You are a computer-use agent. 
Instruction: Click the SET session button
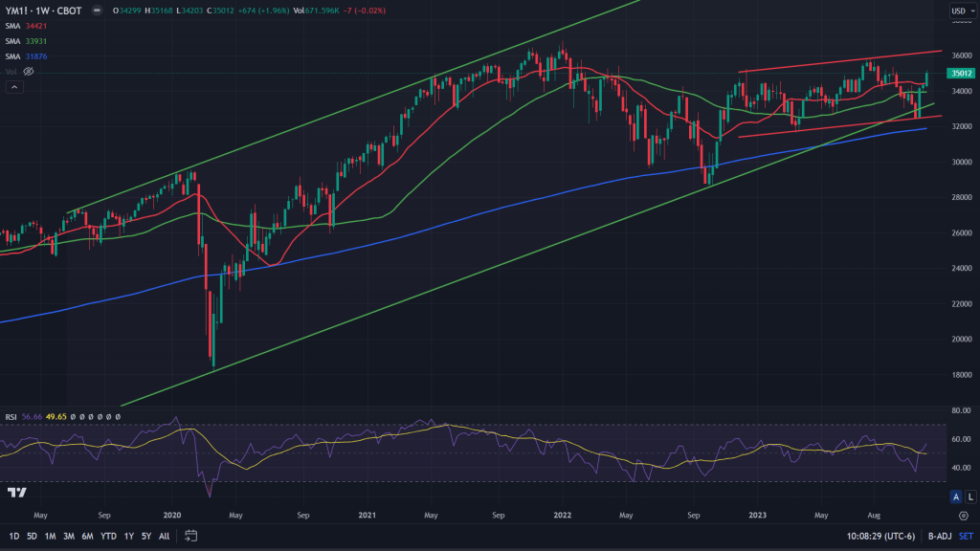coord(965,536)
